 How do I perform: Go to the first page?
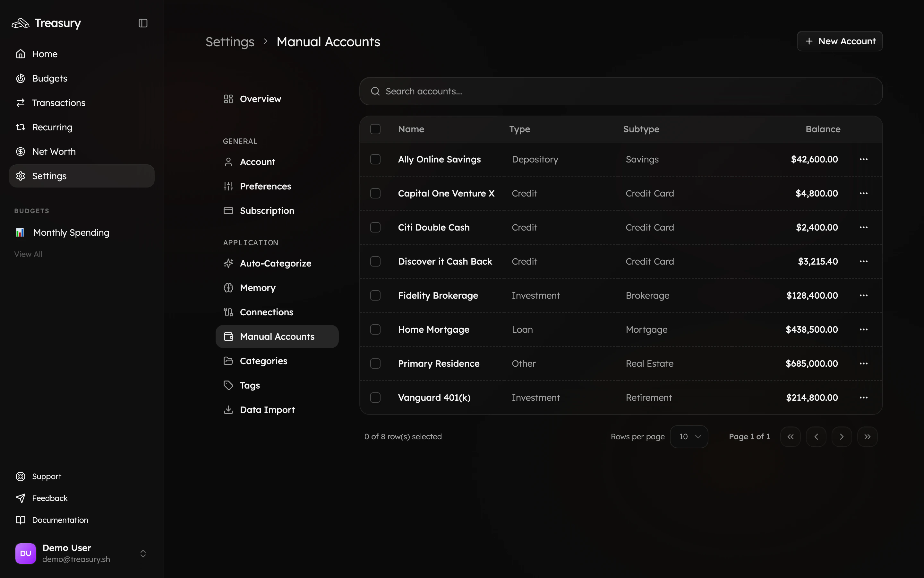tap(790, 437)
